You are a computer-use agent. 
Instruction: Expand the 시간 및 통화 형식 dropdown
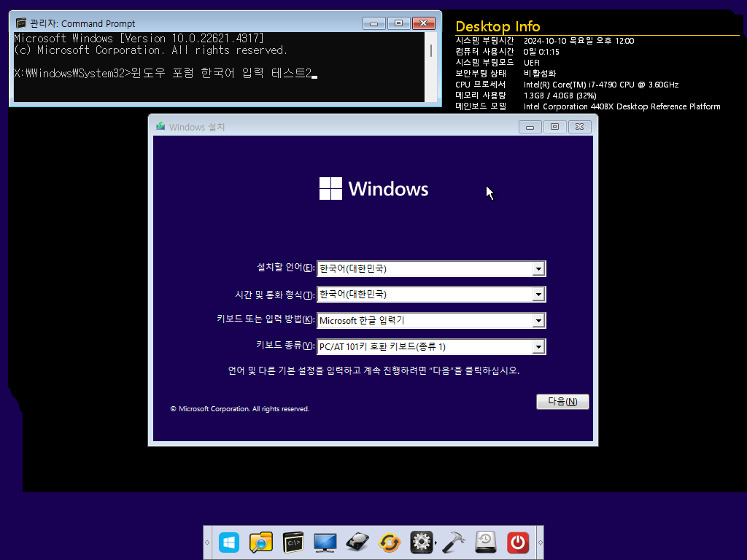click(538, 295)
